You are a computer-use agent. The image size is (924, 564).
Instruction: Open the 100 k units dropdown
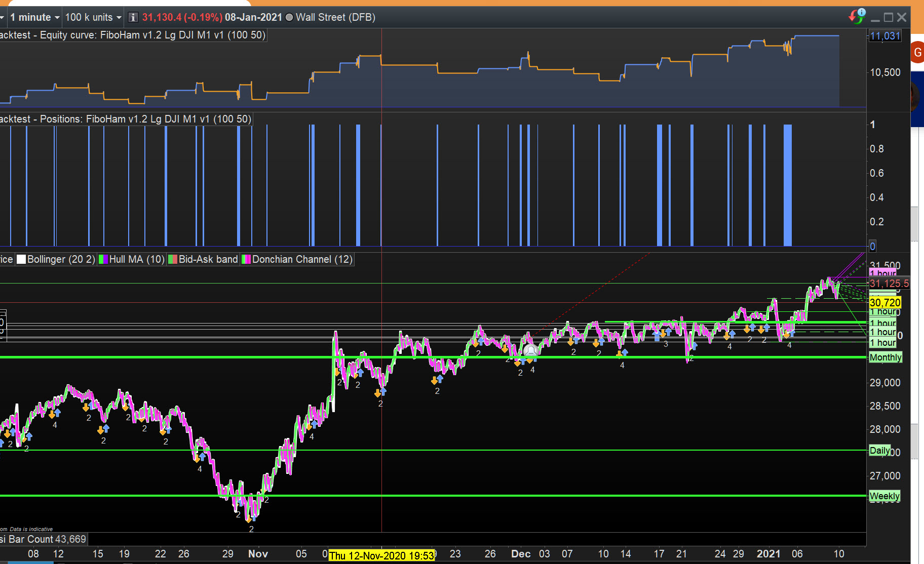tap(93, 17)
